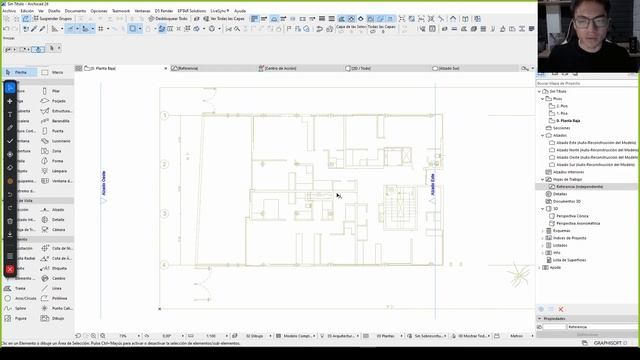The height and width of the screenshot is (360, 640).
Task: Switch to the Referencia tab
Action: (213, 69)
